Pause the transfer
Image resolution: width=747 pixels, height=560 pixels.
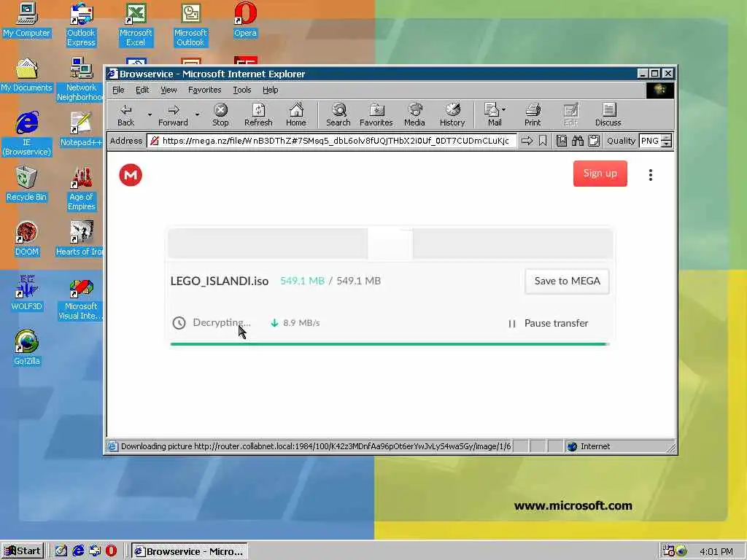coord(548,323)
